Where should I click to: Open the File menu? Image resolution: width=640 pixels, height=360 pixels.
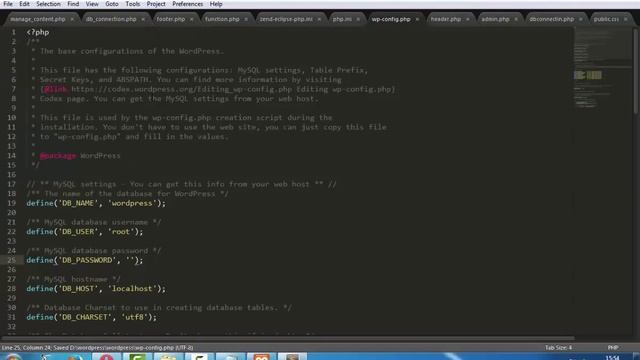(x=8, y=4)
